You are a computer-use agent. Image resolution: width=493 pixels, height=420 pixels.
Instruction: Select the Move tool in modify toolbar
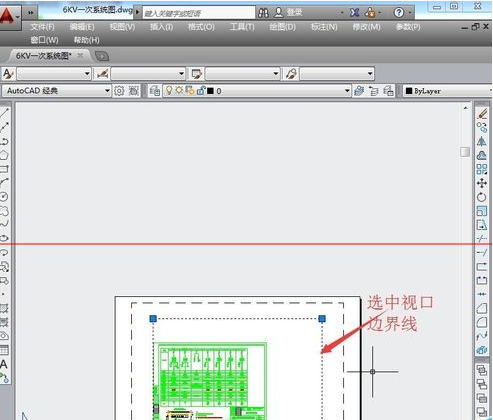(x=482, y=183)
